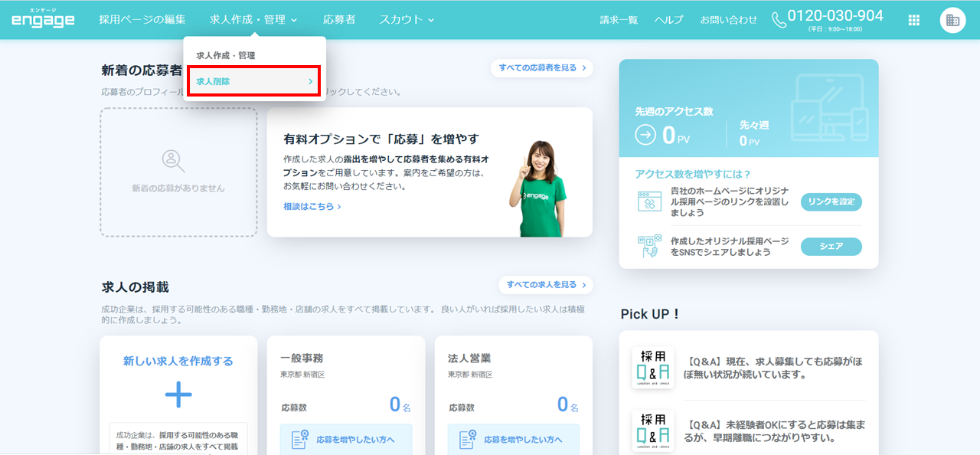Click the 求人の掲載 section heading

(136, 287)
